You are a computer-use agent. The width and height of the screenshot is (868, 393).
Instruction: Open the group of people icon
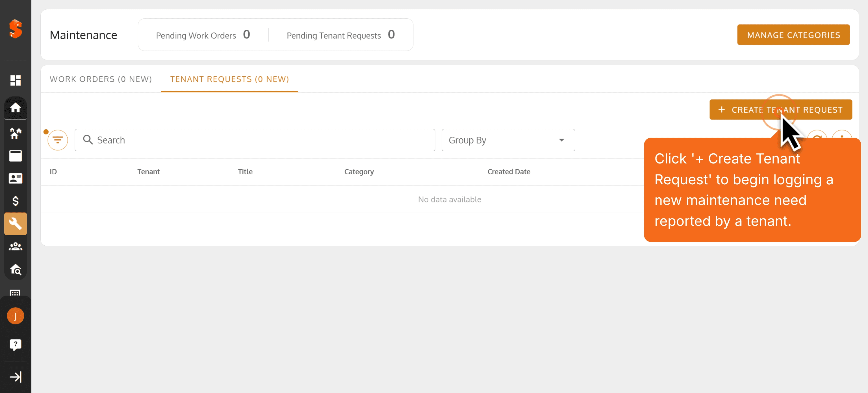click(16, 246)
